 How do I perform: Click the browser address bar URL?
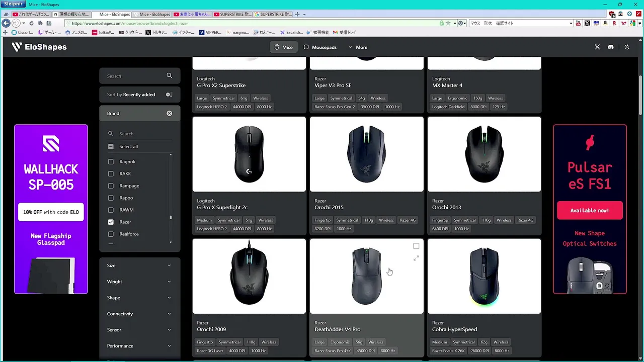(x=130, y=23)
